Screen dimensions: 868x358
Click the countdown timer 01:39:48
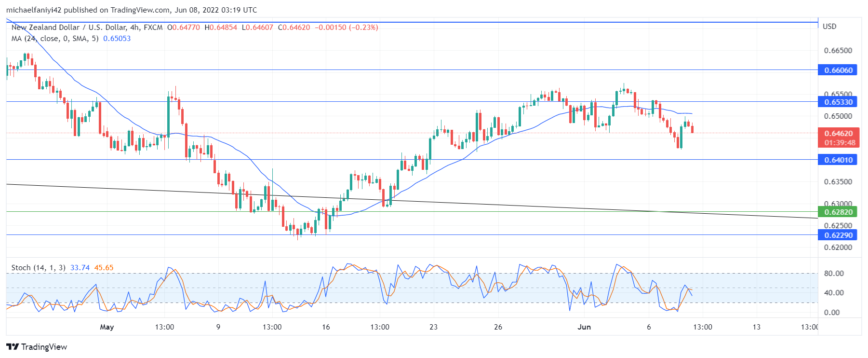point(840,143)
